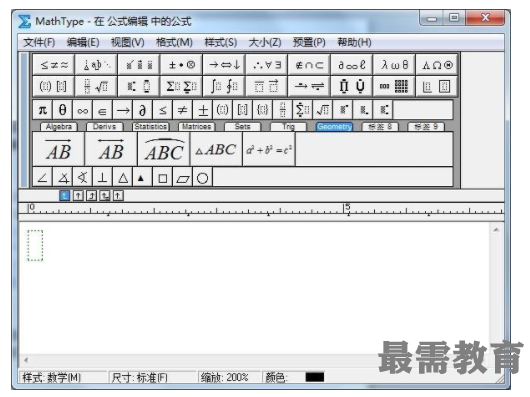
Task: Insert the parentheses template from small bar
Action: [x=222, y=110]
